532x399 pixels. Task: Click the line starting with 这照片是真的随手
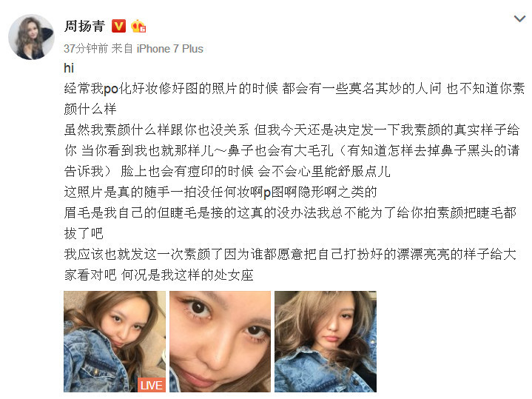(x=220, y=192)
